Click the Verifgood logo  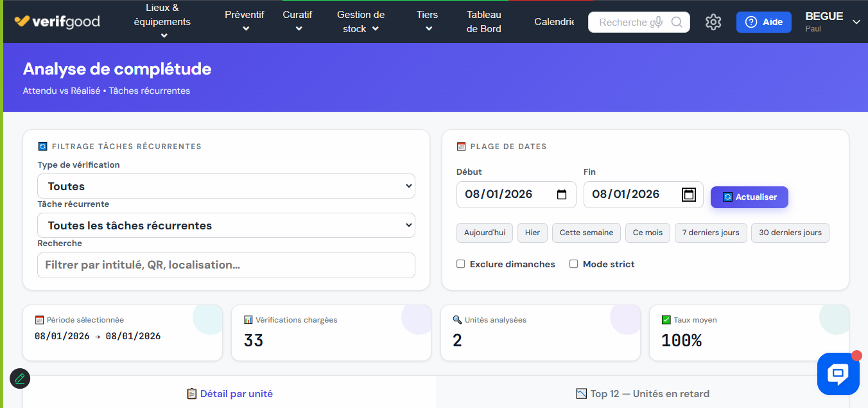click(x=57, y=22)
